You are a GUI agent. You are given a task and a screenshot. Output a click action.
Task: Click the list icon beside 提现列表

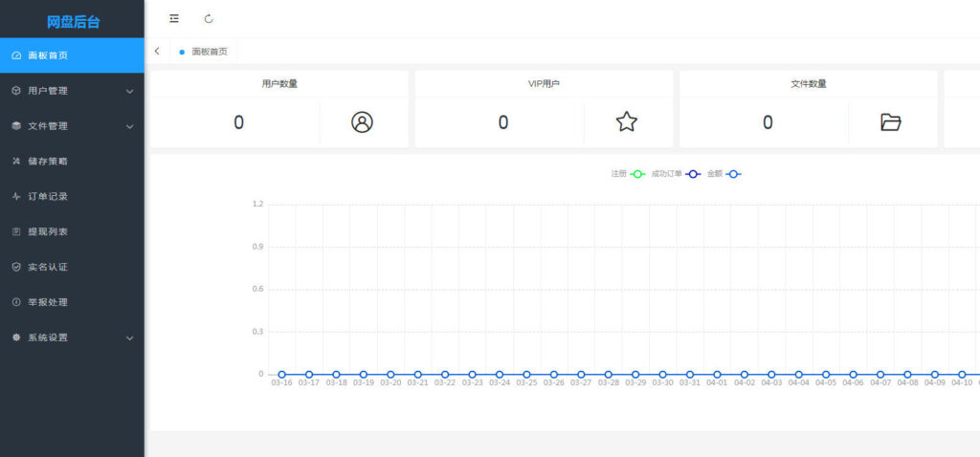pos(17,231)
